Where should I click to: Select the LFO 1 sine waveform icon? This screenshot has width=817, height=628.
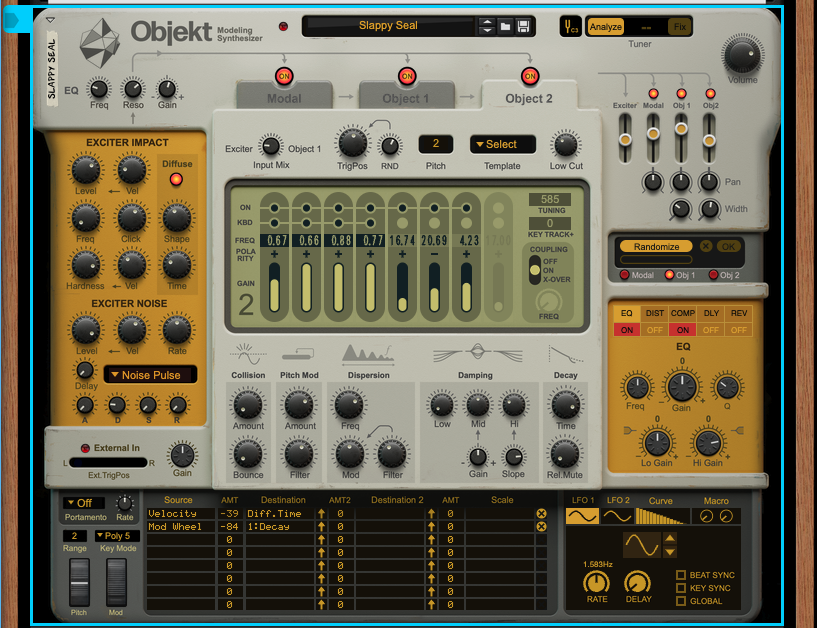click(581, 516)
